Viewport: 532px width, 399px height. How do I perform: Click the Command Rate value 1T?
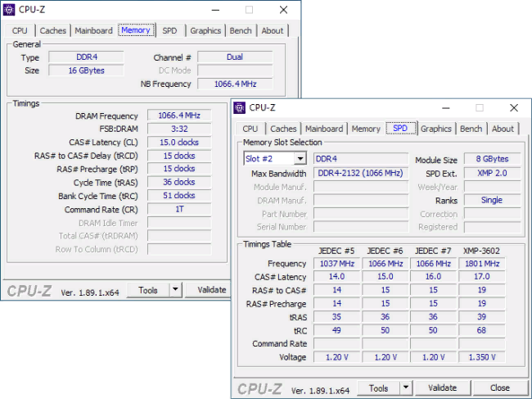179,209
